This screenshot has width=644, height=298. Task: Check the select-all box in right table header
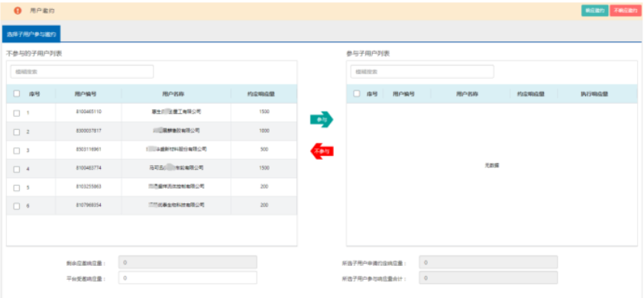point(357,94)
